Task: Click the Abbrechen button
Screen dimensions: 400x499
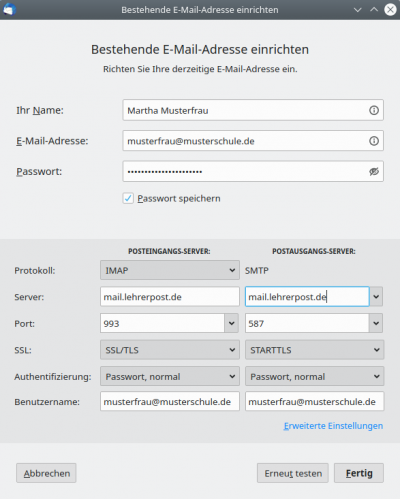Action: [x=46, y=473]
